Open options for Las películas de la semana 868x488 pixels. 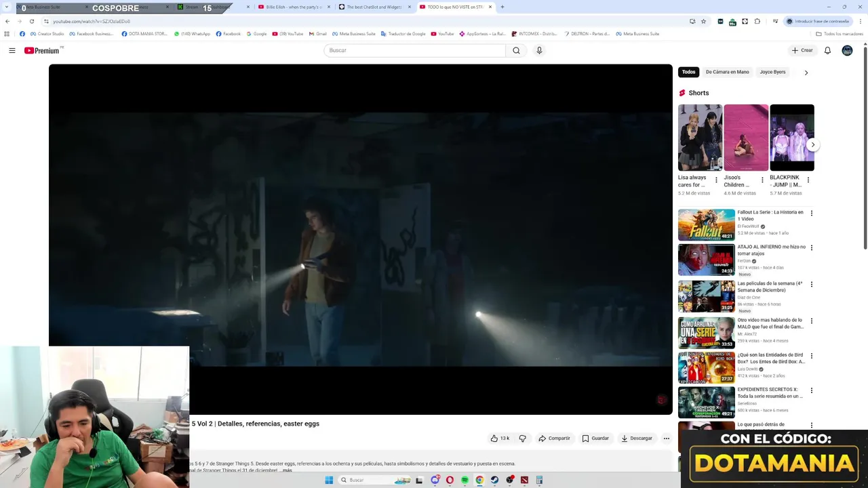(x=811, y=285)
